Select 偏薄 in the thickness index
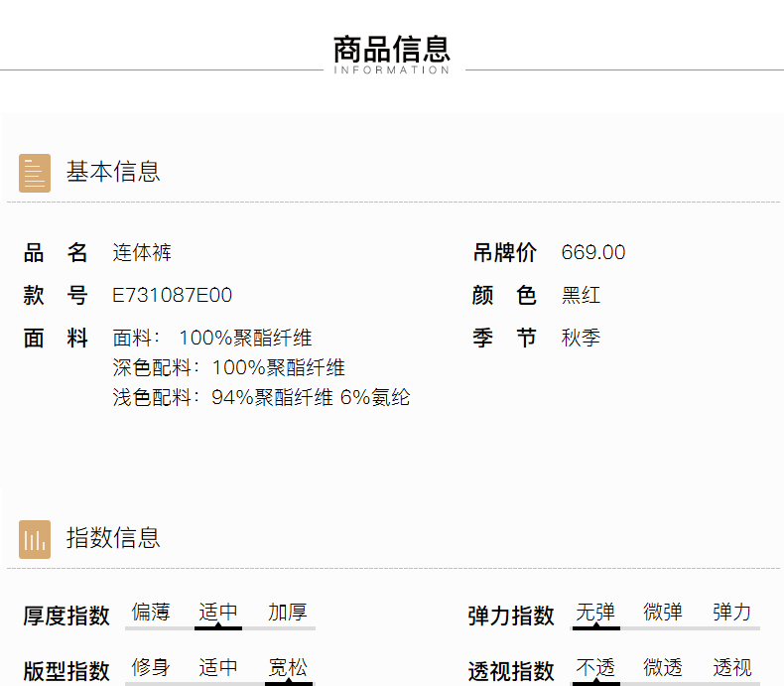 click(x=151, y=613)
